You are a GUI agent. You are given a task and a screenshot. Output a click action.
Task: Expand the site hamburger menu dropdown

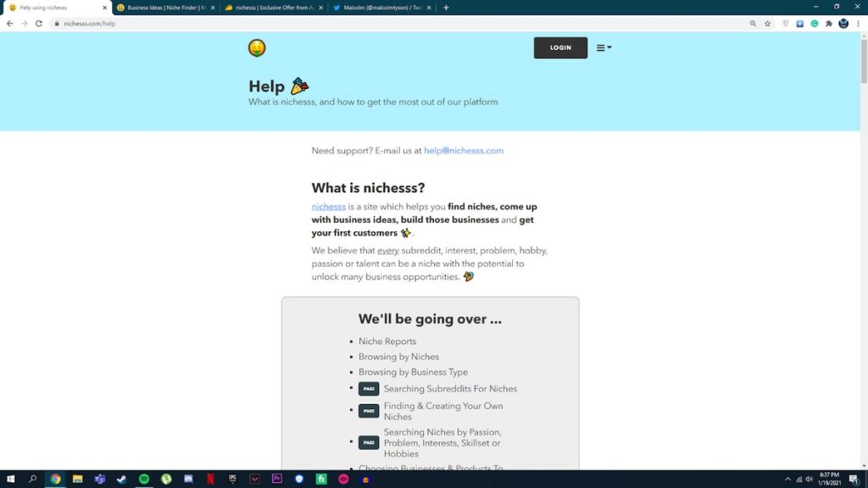coord(604,47)
